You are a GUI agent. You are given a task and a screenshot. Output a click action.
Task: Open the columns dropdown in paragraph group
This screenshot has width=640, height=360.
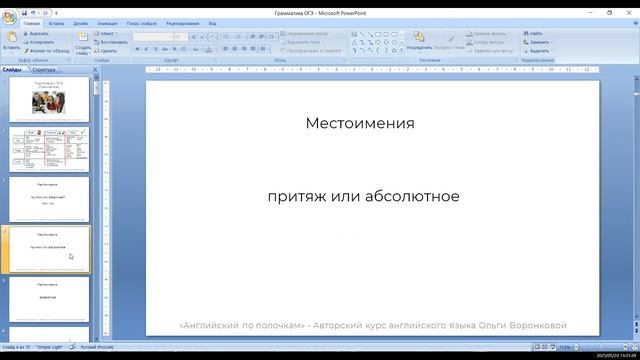264,49
